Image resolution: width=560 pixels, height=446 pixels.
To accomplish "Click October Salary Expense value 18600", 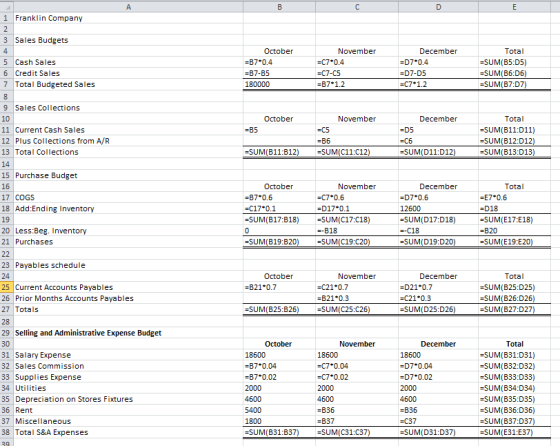I will pyautogui.click(x=279, y=355).
